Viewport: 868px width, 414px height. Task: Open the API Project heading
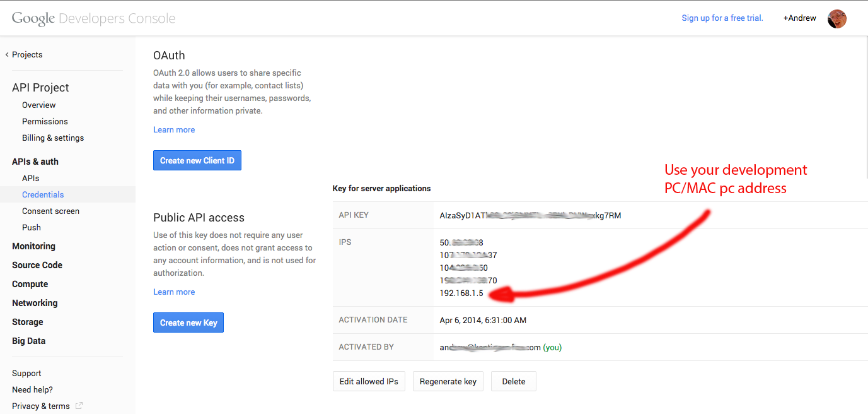click(40, 88)
